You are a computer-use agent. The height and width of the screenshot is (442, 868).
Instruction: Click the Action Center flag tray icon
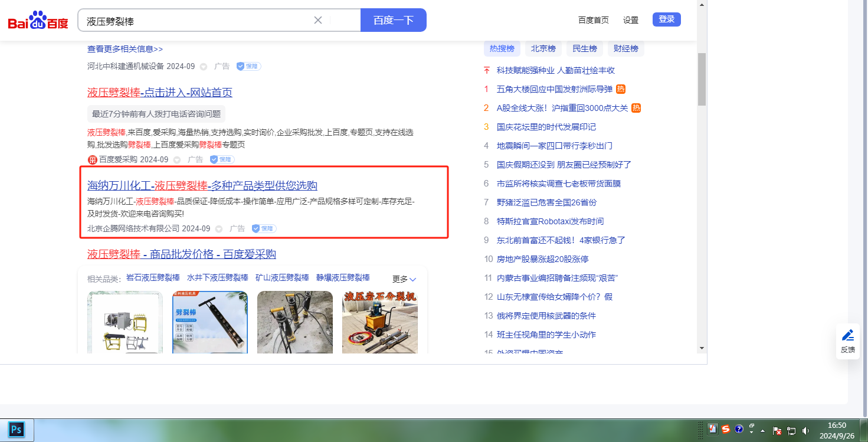coord(777,431)
